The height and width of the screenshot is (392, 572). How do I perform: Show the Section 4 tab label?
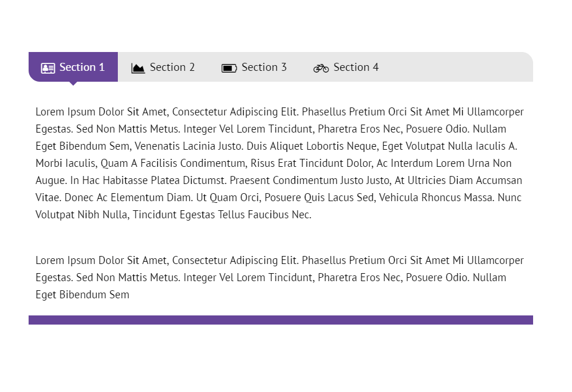[x=356, y=67]
